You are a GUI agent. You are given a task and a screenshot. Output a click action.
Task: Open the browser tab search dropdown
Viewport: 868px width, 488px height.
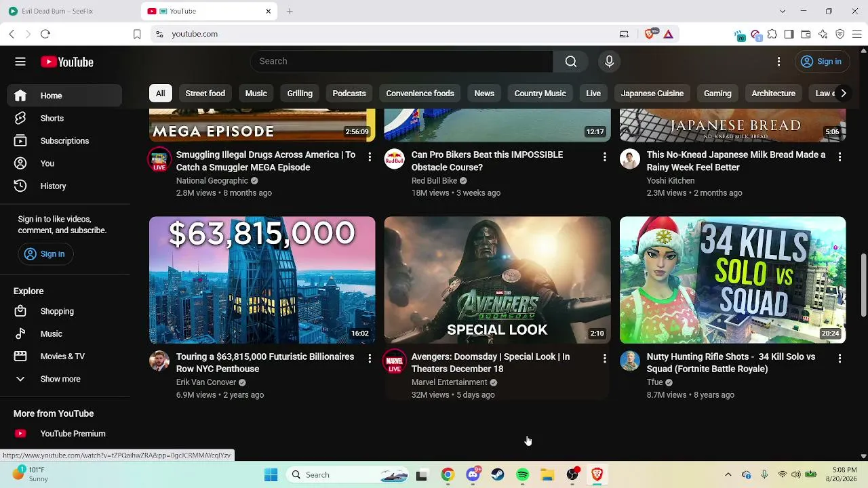click(783, 11)
